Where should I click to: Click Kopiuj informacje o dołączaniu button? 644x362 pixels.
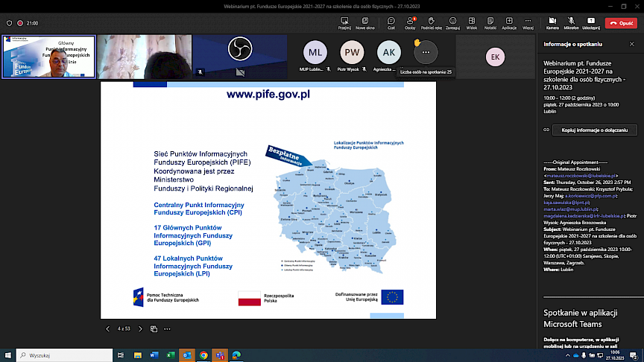(594, 130)
